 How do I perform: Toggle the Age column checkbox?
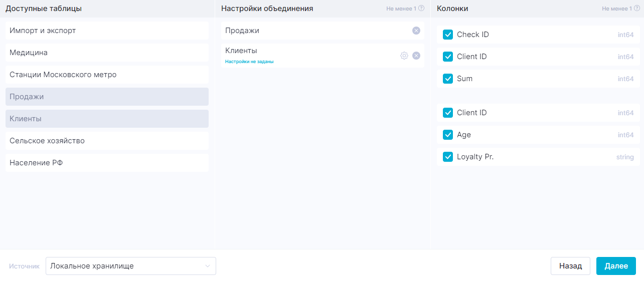[x=448, y=135]
